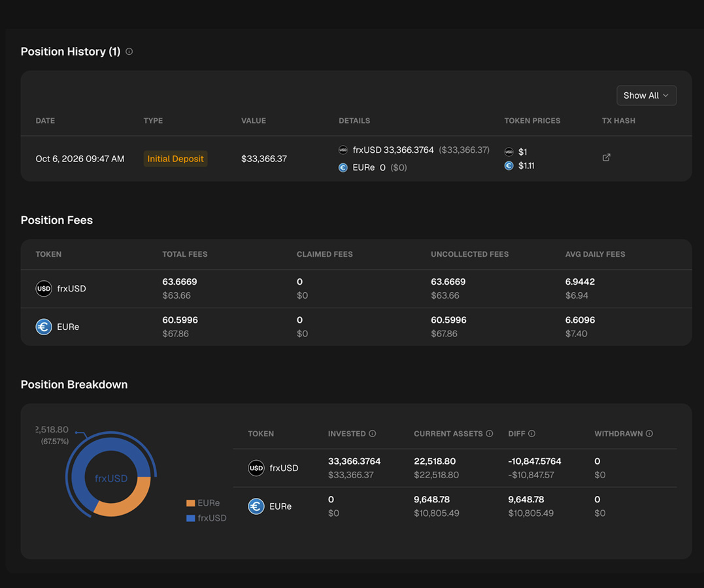Click frxUSD diff -10,847.5764
704x588 pixels.
[x=535, y=461]
